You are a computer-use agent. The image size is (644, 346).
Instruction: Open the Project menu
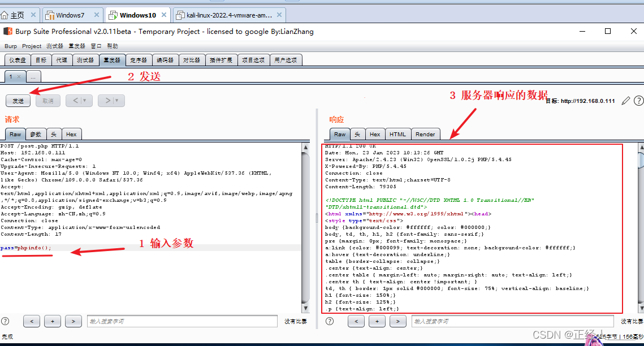pos(32,46)
